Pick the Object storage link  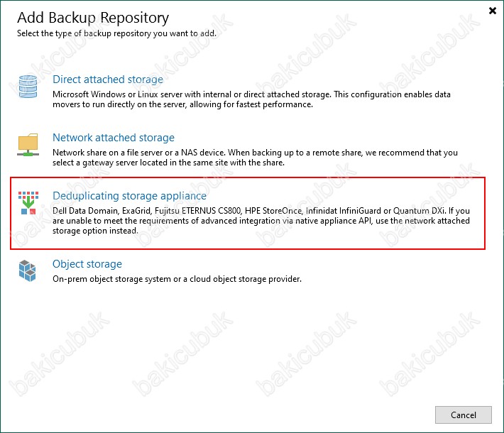[87, 264]
